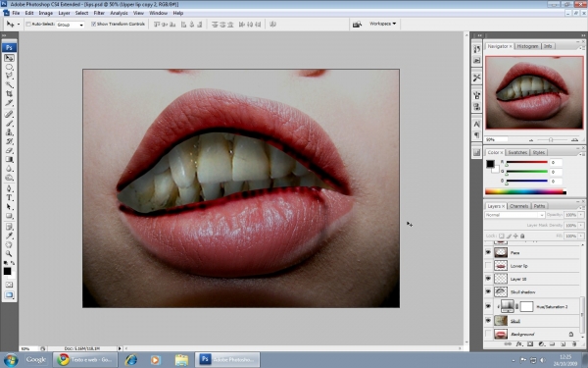The width and height of the screenshot is (588, 368).
Task: Select the Lower lip layer name
Action: pyautogui.click(x=519, y=266)
